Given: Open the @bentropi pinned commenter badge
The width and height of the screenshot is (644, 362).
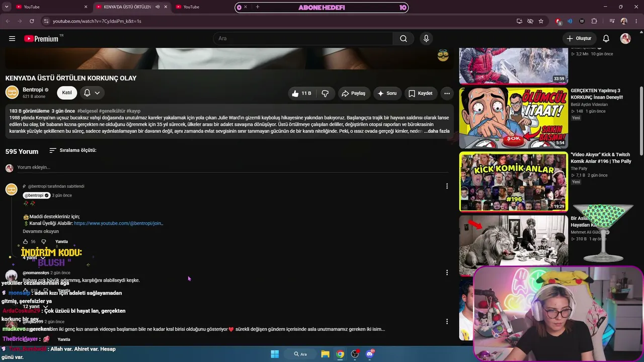Looking at the screenshot, I should [x=37, y=196].
